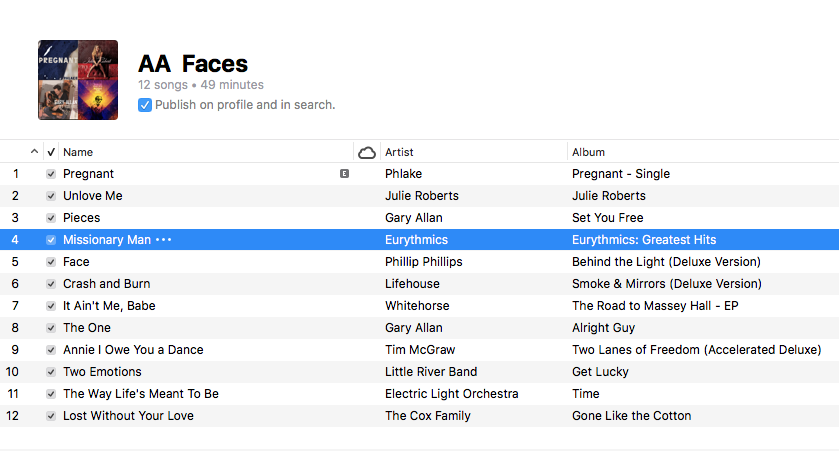Click the sort ascending arrow in header
The image size is (839, 451).
tap(34, 151)
